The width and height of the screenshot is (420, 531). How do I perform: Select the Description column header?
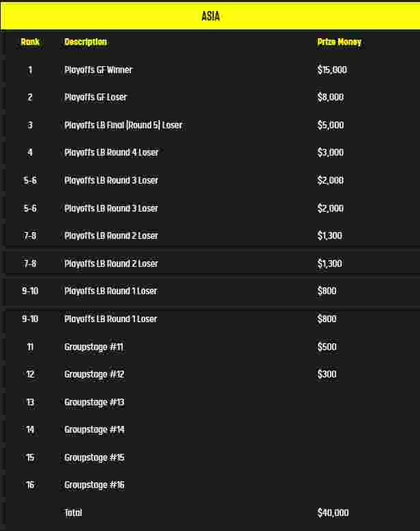(85, 42)
